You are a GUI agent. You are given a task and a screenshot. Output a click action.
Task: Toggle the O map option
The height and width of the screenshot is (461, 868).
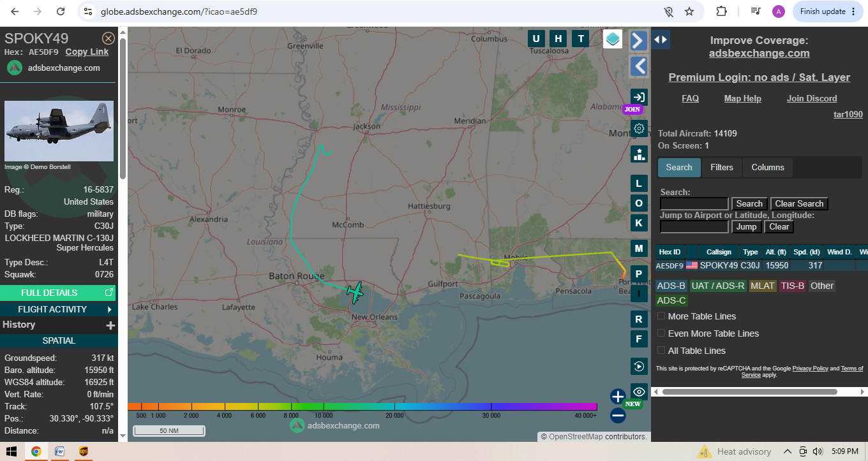pos(639,203)
